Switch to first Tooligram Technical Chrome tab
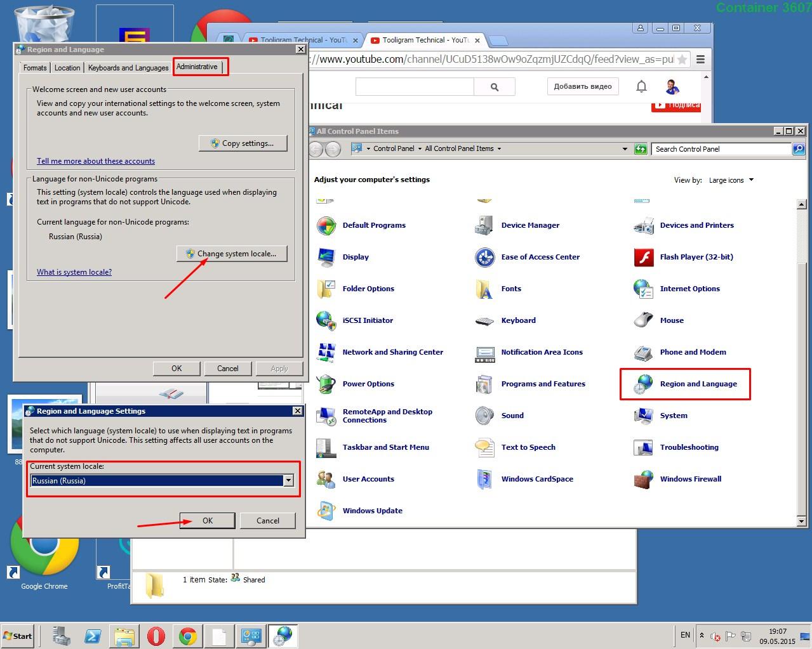This screenshot has height=649, width=812. point(303,40)
